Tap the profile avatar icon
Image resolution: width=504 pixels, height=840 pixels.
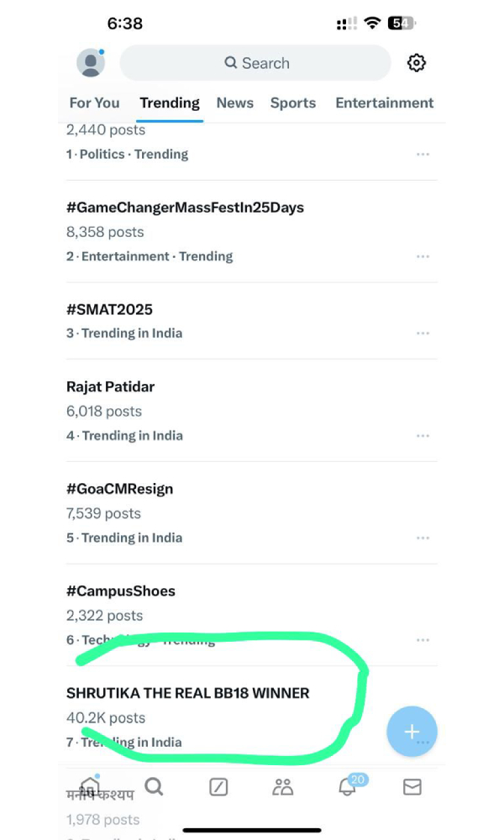[x=90, y=63]
